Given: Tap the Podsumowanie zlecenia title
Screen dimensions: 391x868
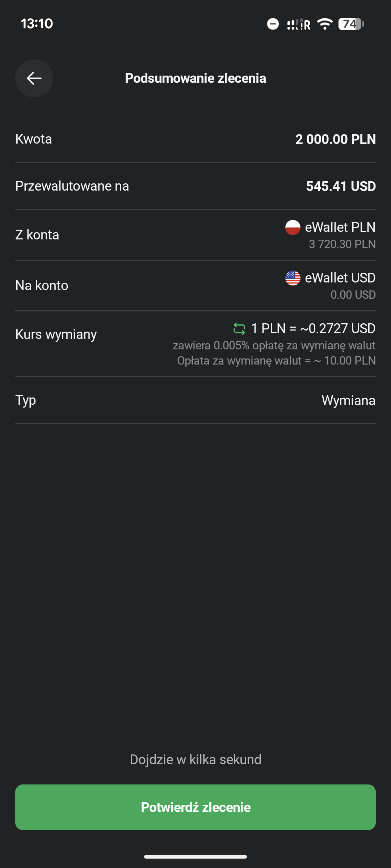Looking at the screenshot, I should click(x=195, y=78).
